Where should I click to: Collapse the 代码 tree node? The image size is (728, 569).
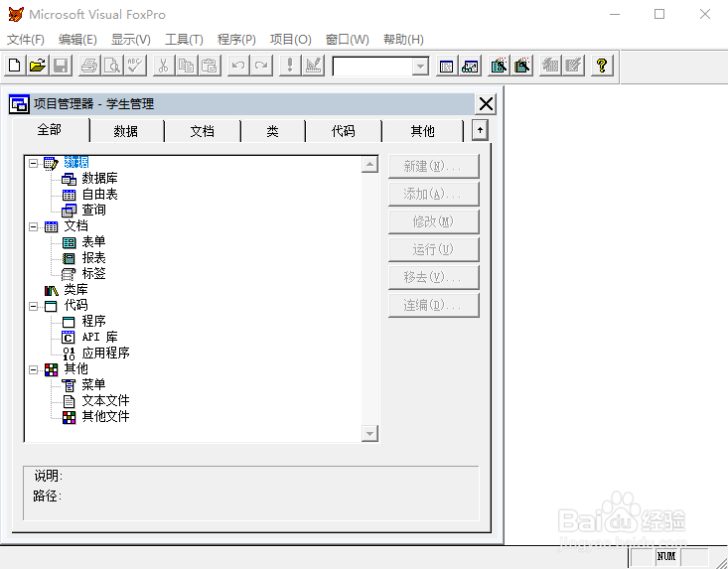point(33,306)
